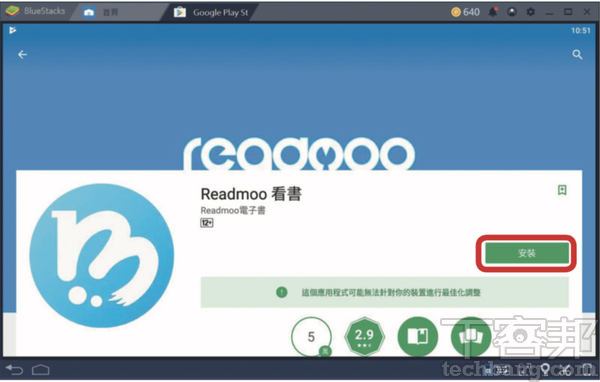View the 5 萬 downloads badge
The height and width of the screenshot is (382, 600).
311,337
